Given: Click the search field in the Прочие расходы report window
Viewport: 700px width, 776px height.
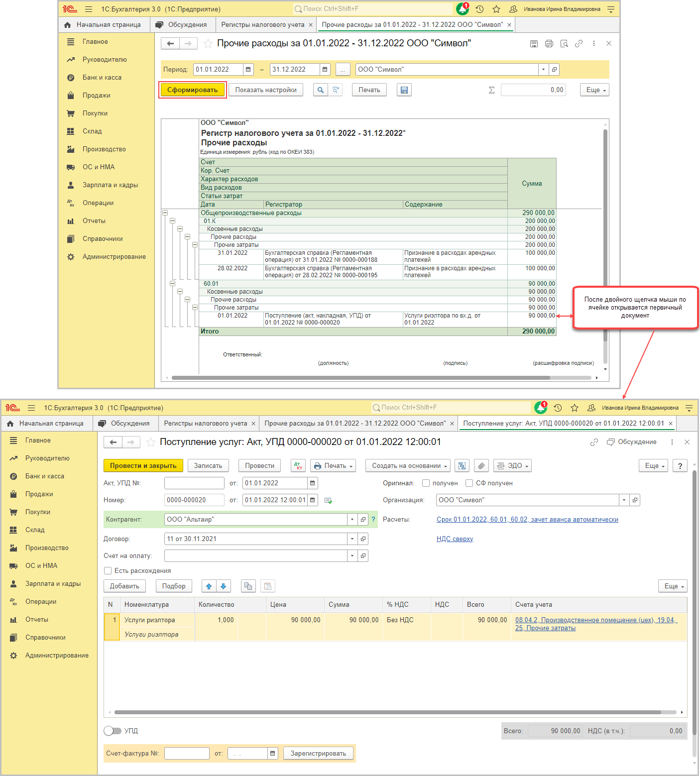Looking at the screenshot, I should click(373, 9).
